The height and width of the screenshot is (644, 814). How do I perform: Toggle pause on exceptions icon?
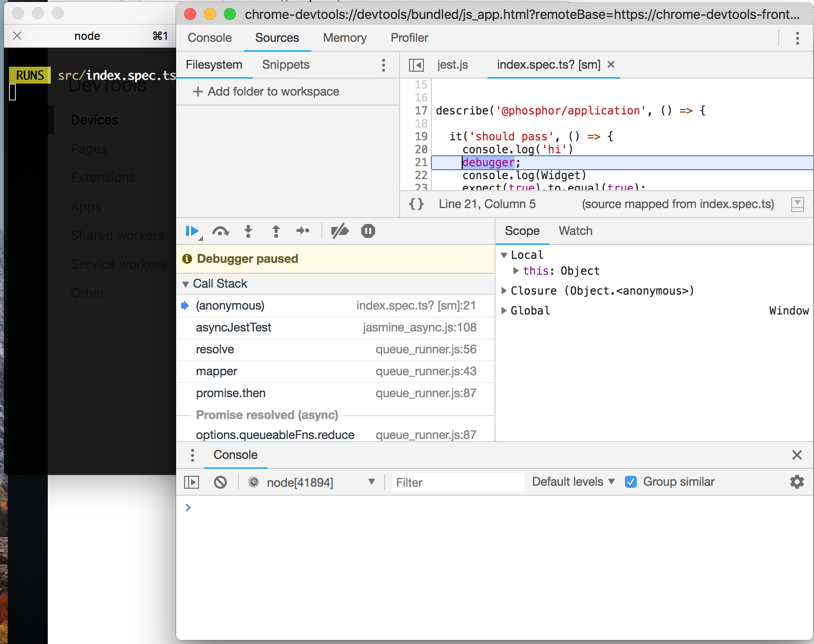click(x=368, y=231)
